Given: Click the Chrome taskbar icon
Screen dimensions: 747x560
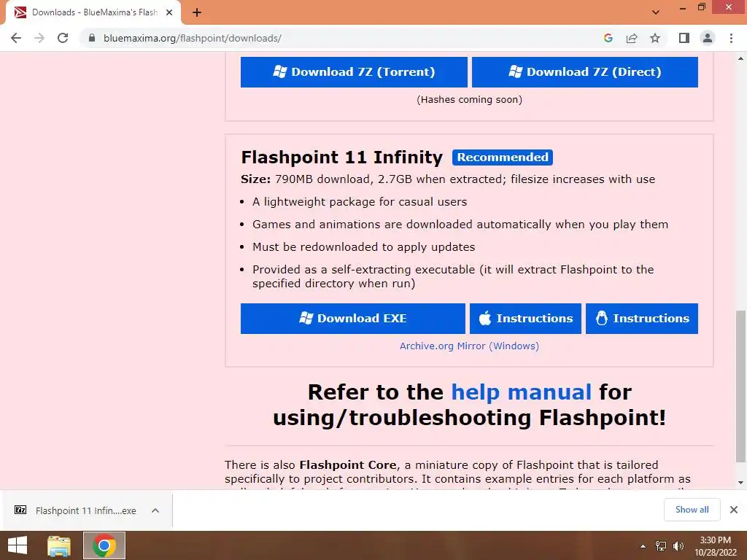Looking at the screenshot, I should tap(104, 545).
